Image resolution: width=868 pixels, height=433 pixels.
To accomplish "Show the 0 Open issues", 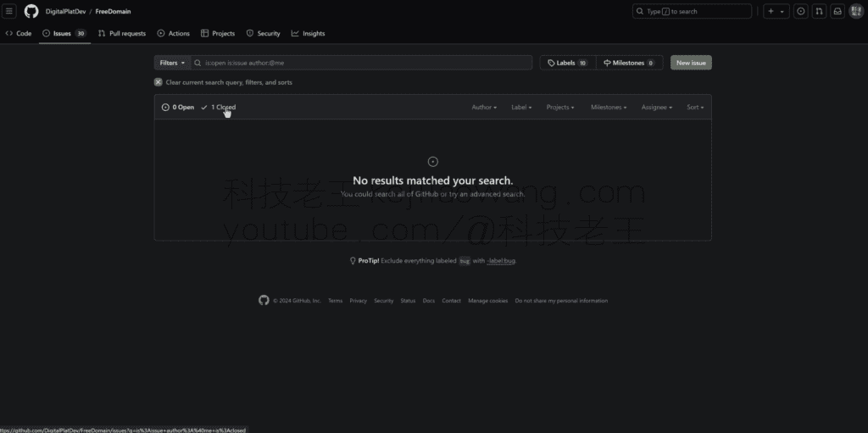I will (x=178, y=108).
